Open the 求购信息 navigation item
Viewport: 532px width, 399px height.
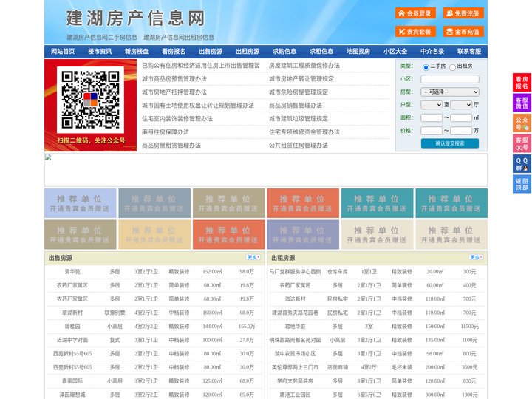[284, 52]
